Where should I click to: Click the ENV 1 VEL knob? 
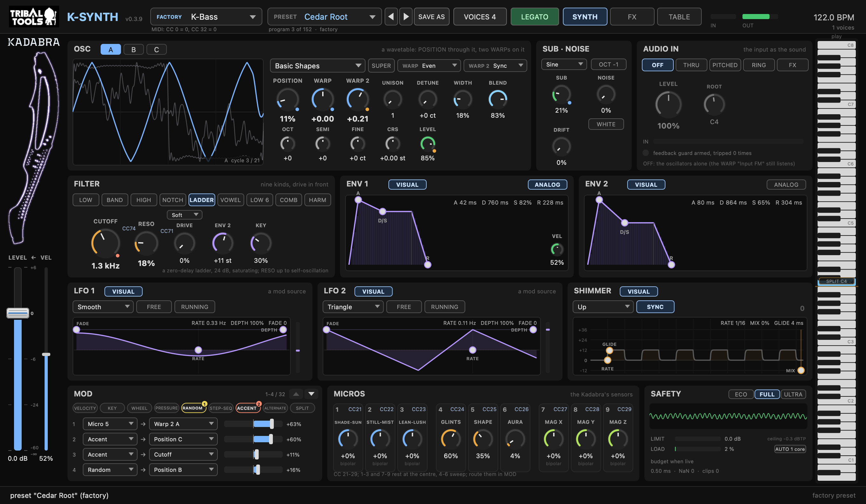(x=557, y=249)
